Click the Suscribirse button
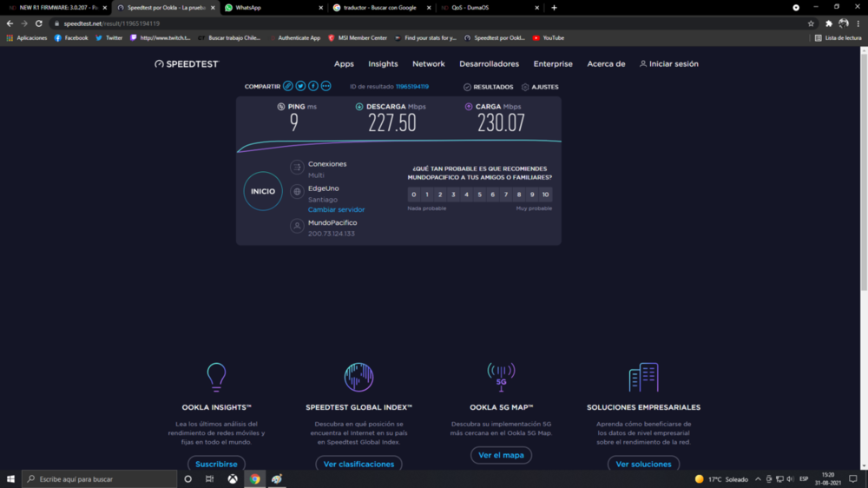Viewport: 868px width, 488px height. coord(216,465)
